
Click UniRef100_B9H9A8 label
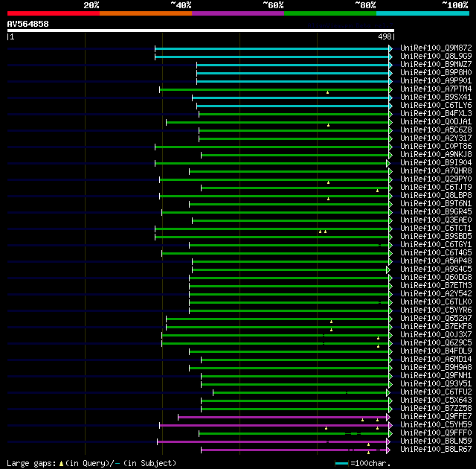click(x=436, y=368)
